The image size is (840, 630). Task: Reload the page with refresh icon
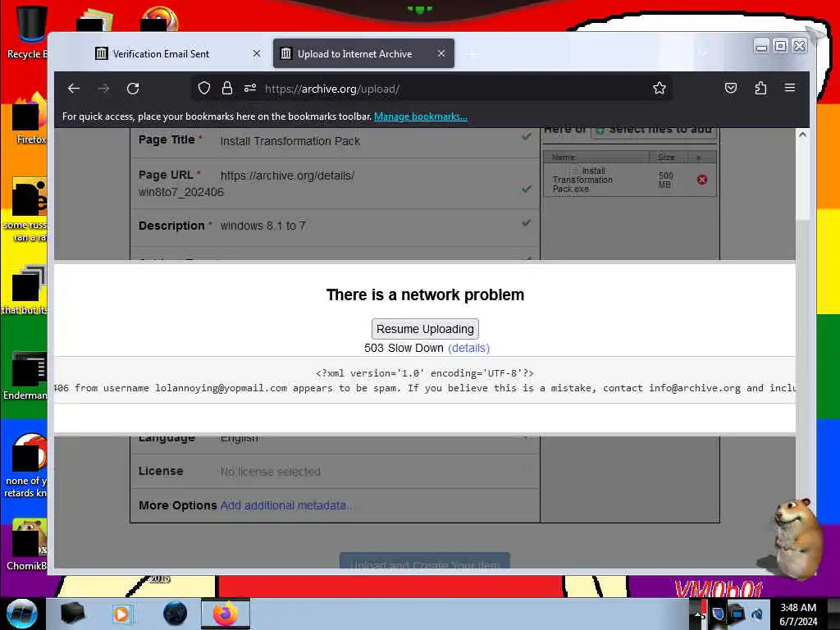pos(133,89)
